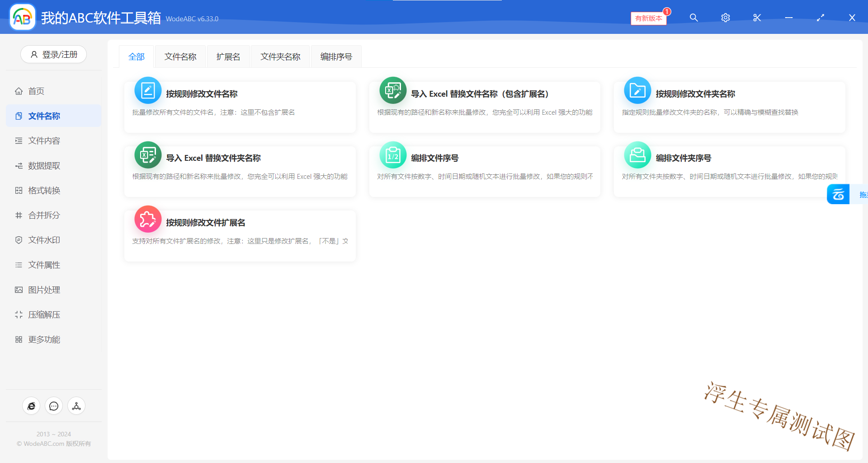Open the 按规则修改文件夹名称 card

pos(729,107)
